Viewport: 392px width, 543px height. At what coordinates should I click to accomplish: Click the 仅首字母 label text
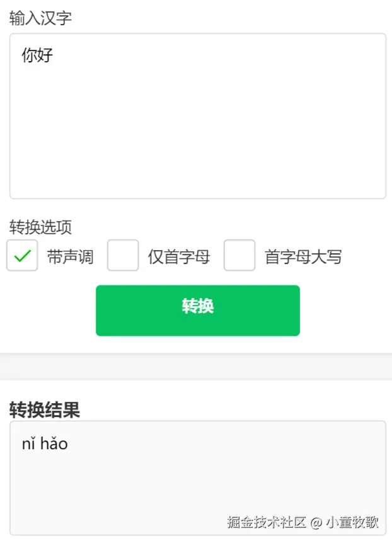pyautogui.click(x=182, y=256)
